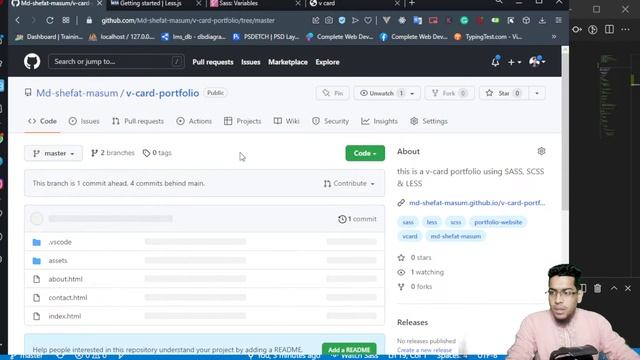
Task: Switch to the repository Pull requests tab
Action: (x=138, y=121)
